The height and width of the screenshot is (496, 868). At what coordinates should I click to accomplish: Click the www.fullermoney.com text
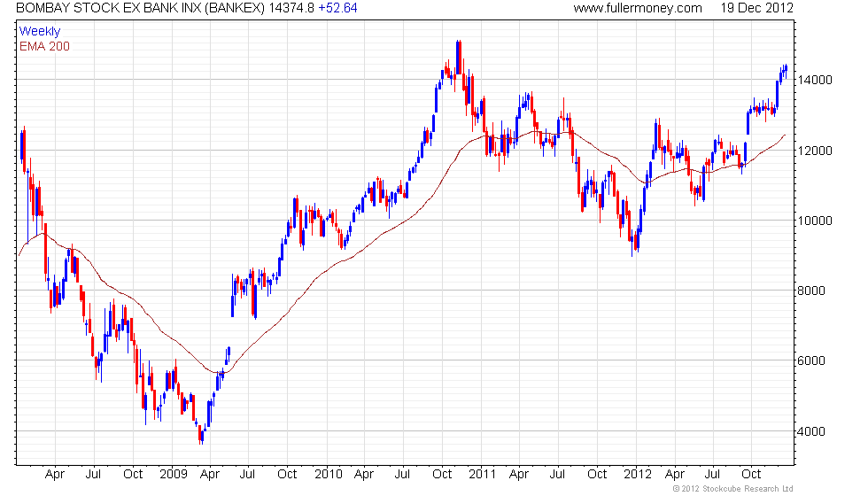[x=638, y=8]
